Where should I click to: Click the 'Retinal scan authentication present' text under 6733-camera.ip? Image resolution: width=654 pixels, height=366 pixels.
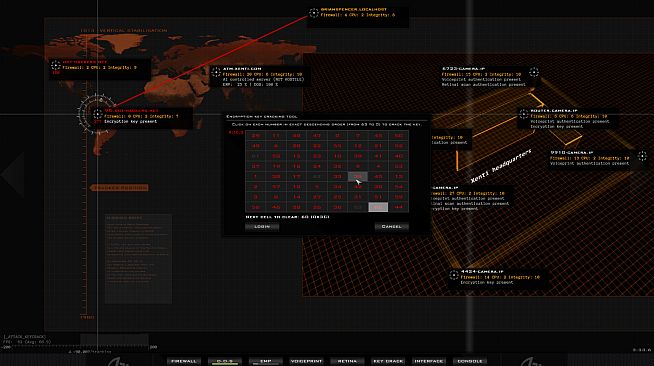pyautogui.click(x=484, y=84)
